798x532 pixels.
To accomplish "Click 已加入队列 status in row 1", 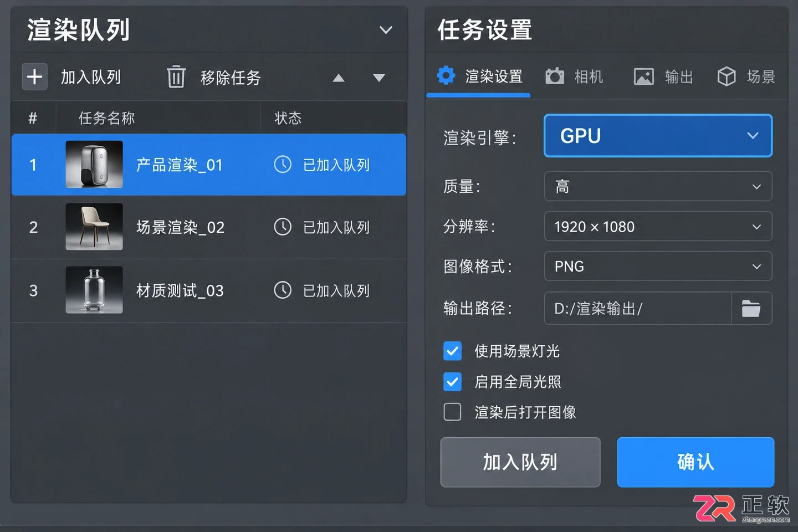I will tap(336, 165).
